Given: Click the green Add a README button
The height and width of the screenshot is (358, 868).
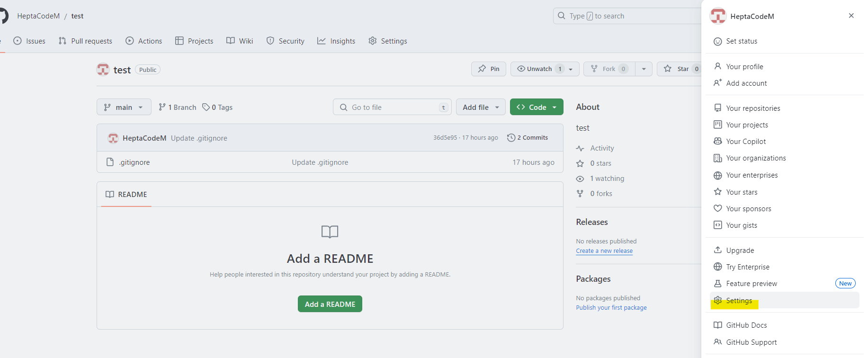Looking at the screenshot, I should tap(330, 304).
